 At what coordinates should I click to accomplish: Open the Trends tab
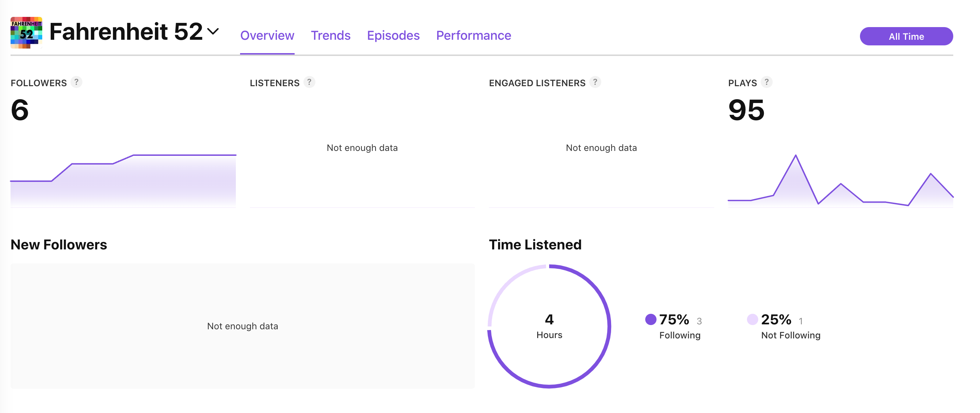point(331,35)
